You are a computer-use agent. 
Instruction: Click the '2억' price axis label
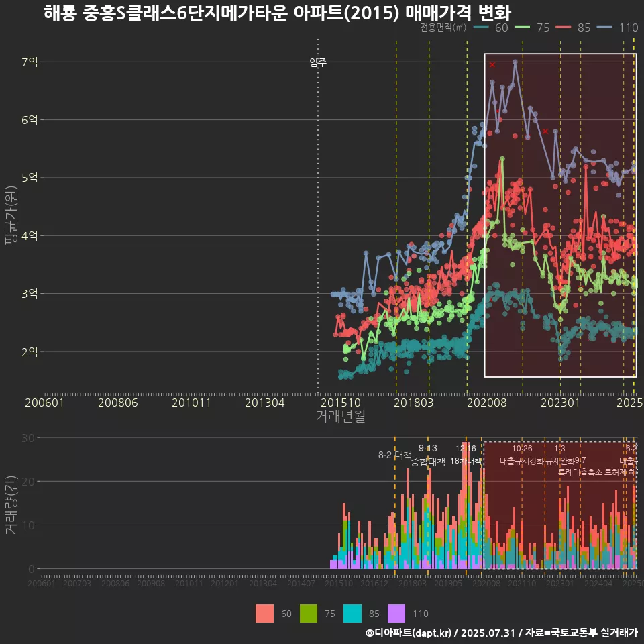(30, 352)
